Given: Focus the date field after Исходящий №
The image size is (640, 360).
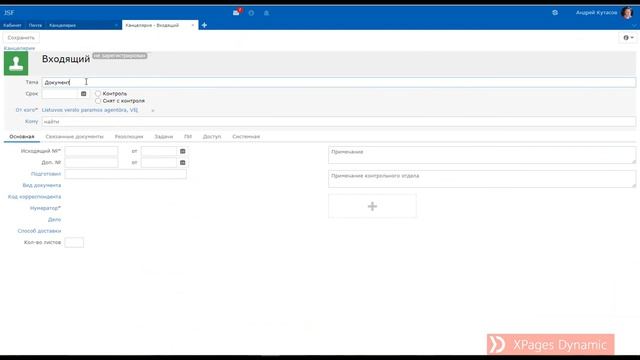Looking at the screenshot, I should (159, 151).
